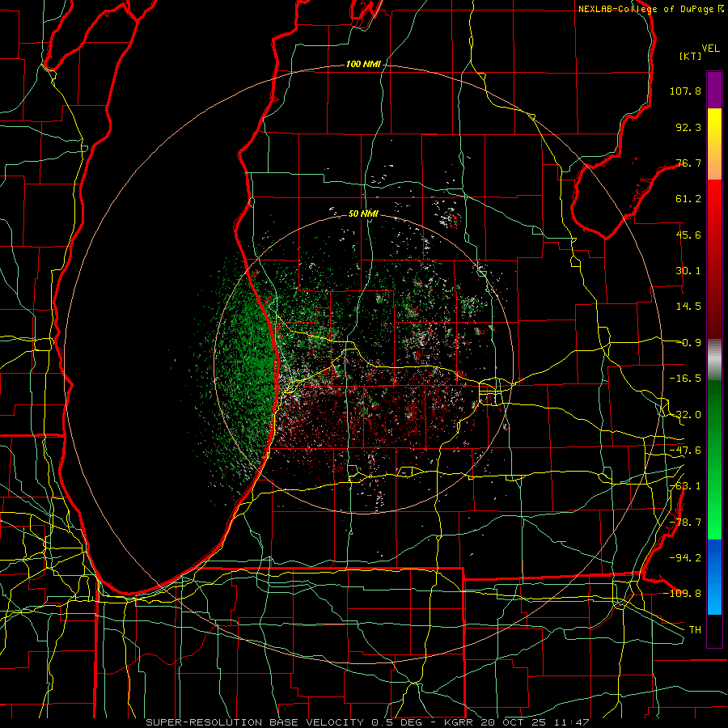Viewport: 728px width, 728px height.
Task: Click the Super-Resolution Base Velocity caption
Action: [x=367, y=722]
